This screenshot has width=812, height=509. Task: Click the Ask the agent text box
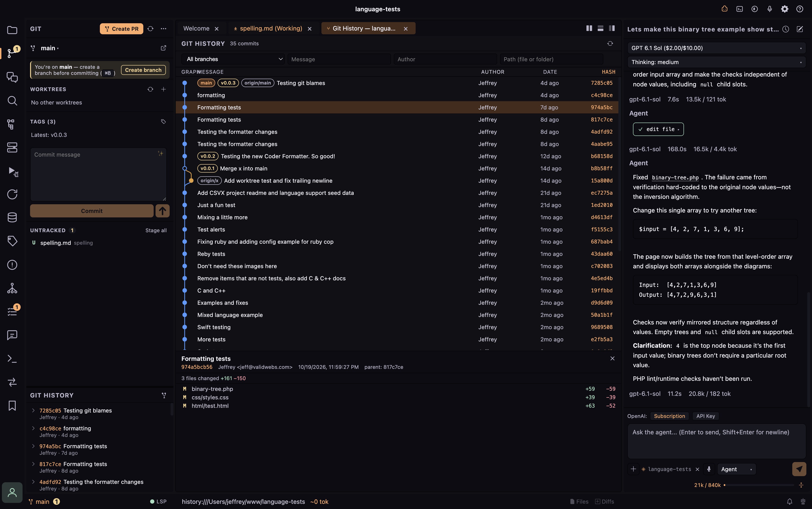pos(716,441)
